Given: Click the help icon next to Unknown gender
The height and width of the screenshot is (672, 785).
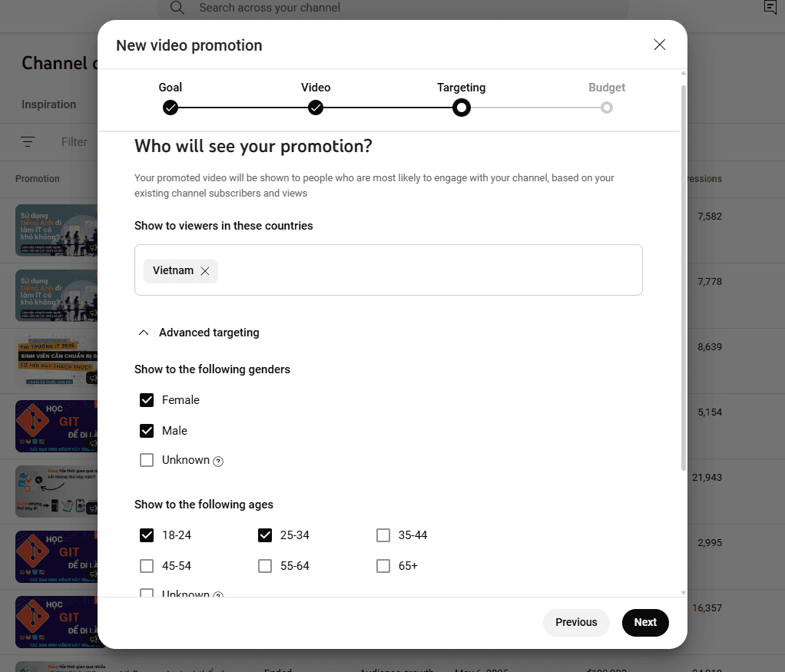Looking at the screenshot, I should [x=217, y=460].
